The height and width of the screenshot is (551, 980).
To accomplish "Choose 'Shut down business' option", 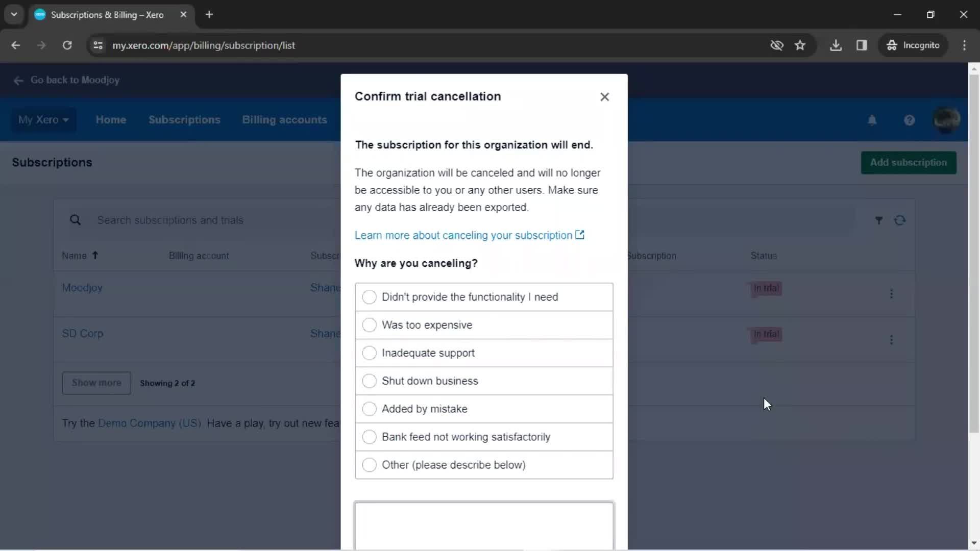I will tap(484, 381).
